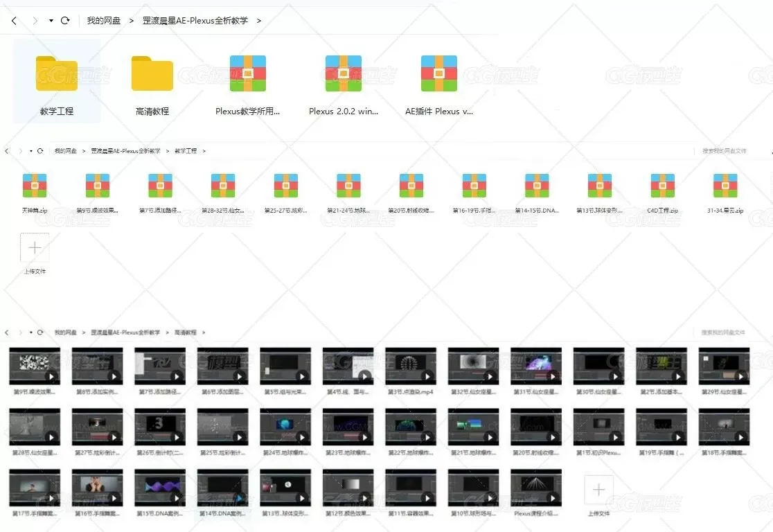Screen dimensions: 773x532
Task: Open the 教学工程 folder icon
Action: [x=57, y=73]
